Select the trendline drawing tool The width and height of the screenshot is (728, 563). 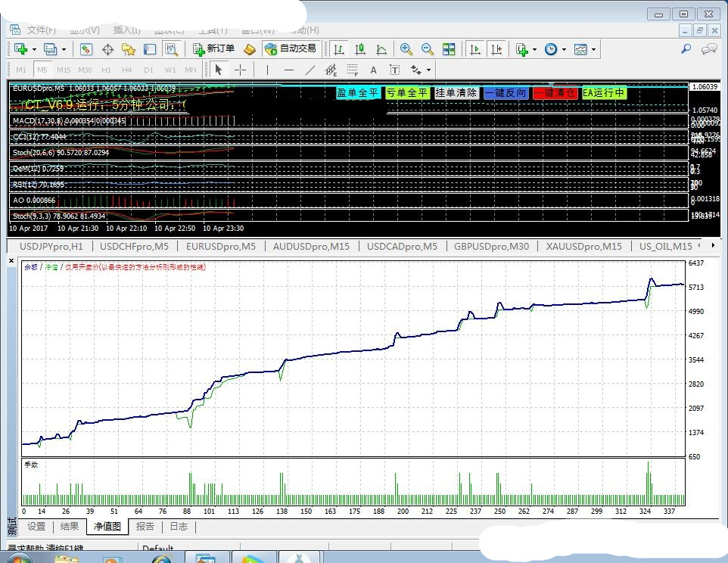pos(310,70)
